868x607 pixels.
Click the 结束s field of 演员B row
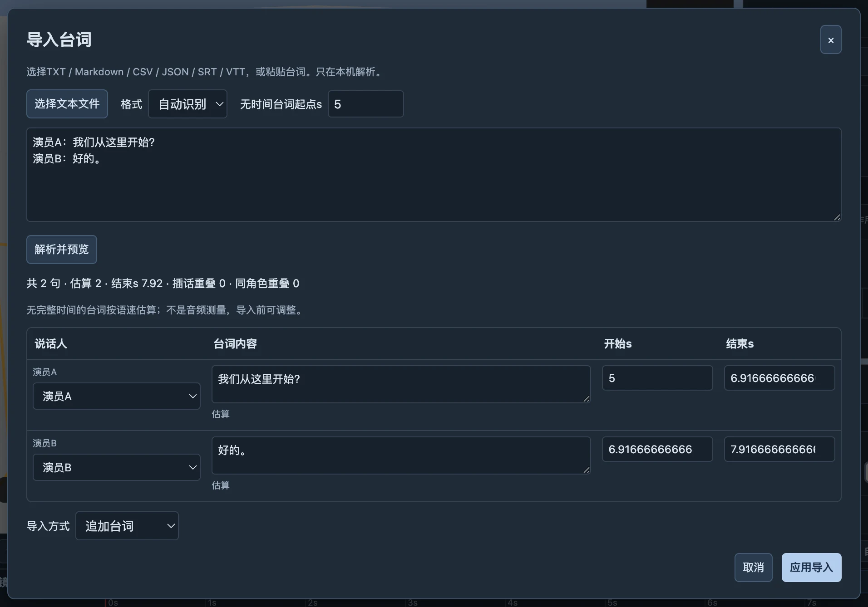click(x=779, y=449)
